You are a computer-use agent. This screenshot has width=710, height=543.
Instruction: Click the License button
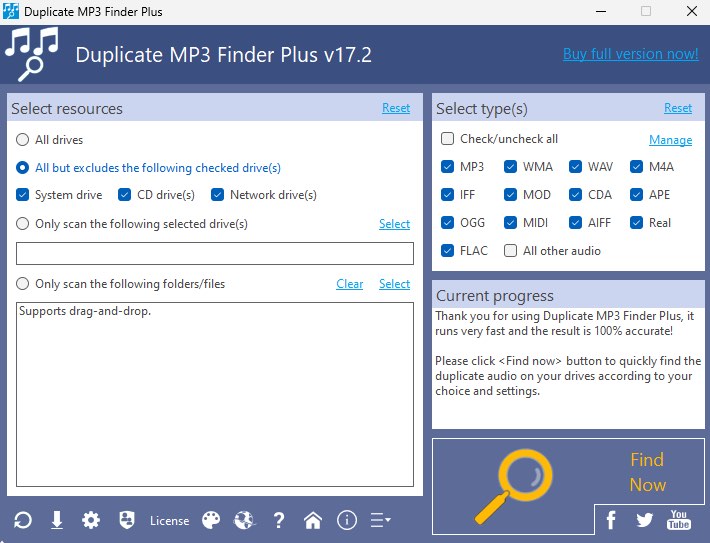coord(170,521)
